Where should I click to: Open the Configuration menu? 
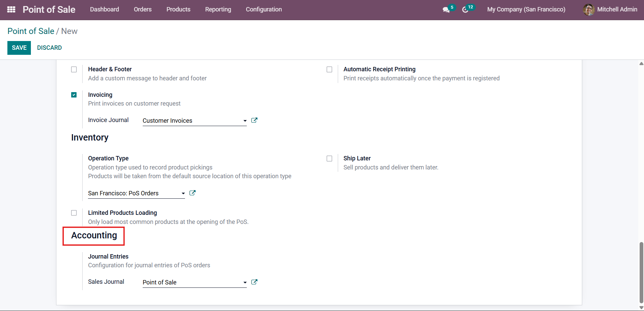click(x=264, y=9)
